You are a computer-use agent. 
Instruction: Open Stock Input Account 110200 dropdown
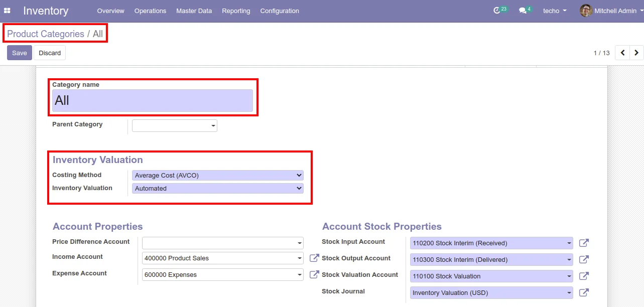(491, 243)
